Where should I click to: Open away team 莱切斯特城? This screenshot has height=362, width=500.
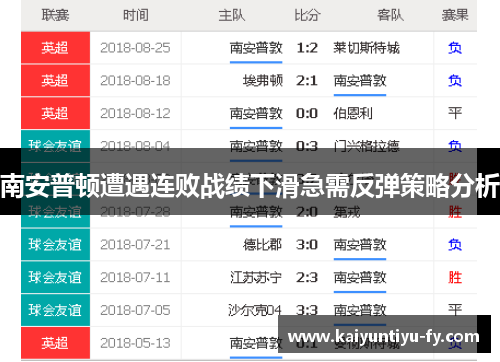366,48
